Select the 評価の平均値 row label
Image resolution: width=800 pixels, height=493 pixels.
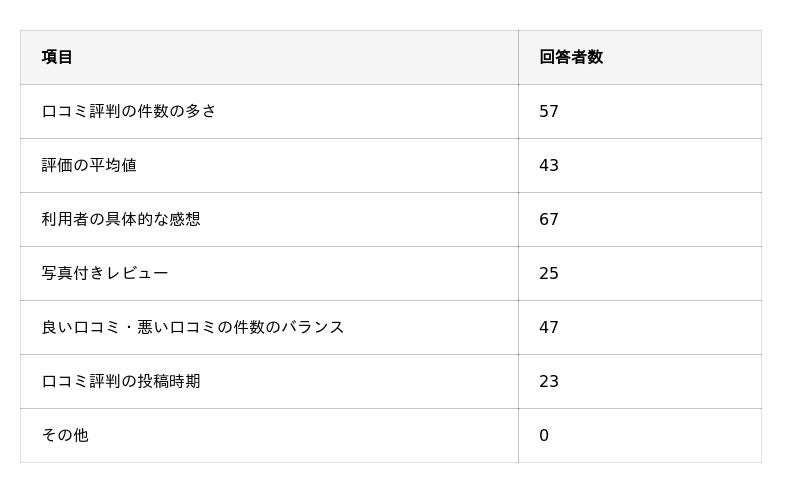89,165
